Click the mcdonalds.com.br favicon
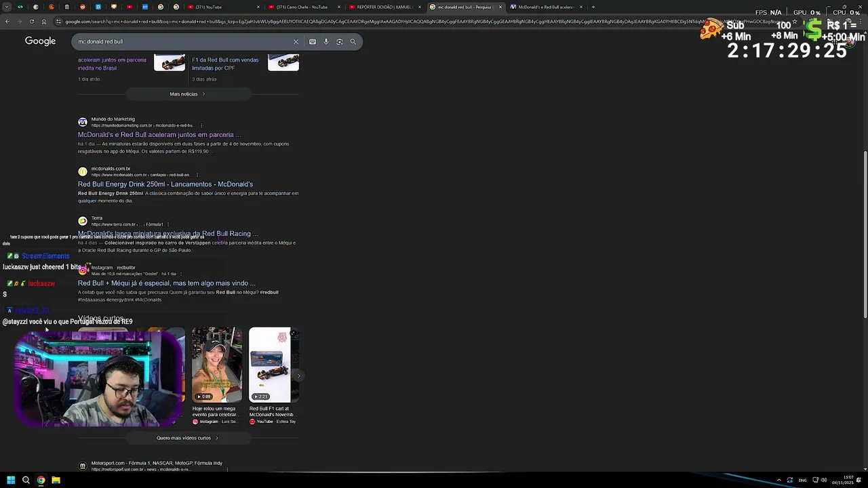 (x=82, y=171)
